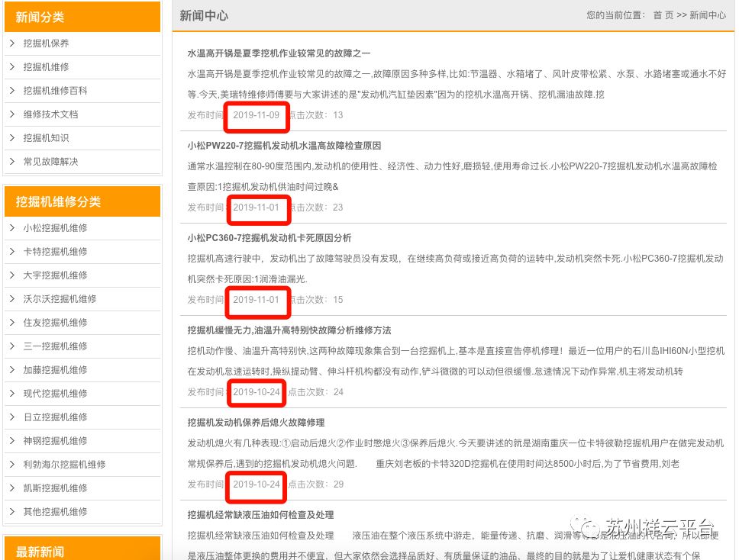
Task: Open the 挖掘机知识 category
Action: [x=46, y=137]
